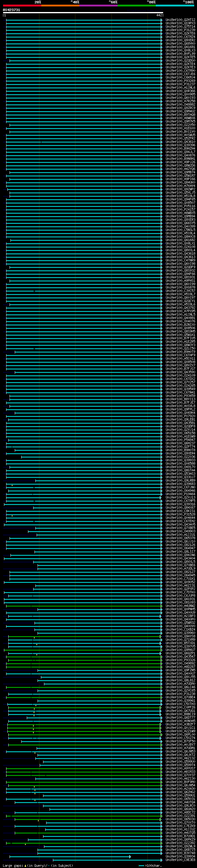
Task: Click the purple ~60% identity legend segment
Action: (x=99, y=6)
